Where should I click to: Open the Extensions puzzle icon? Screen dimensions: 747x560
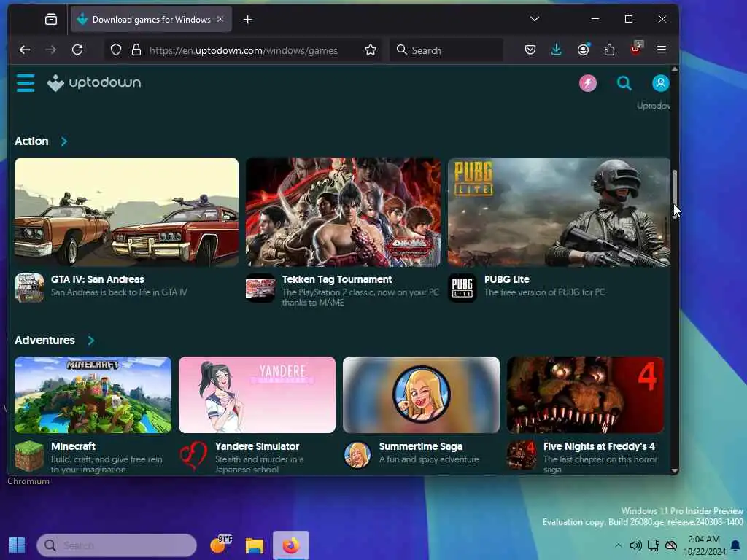click(609, 50)
